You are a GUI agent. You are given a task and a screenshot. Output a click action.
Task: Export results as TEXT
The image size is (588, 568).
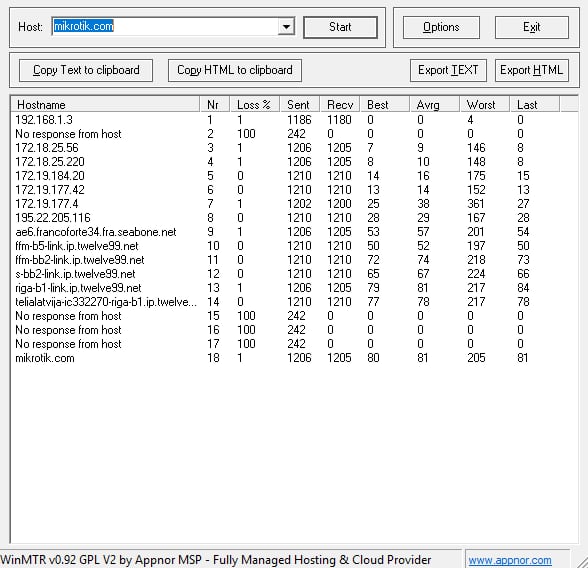pos(448,70)
